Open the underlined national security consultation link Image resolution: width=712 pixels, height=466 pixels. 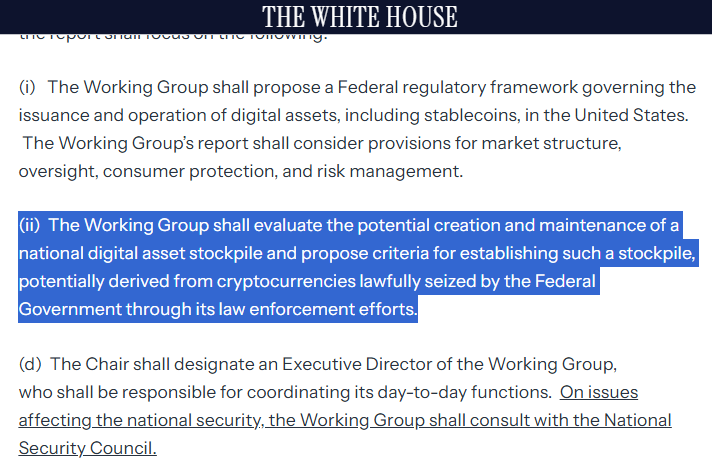[x=344, y=420]
